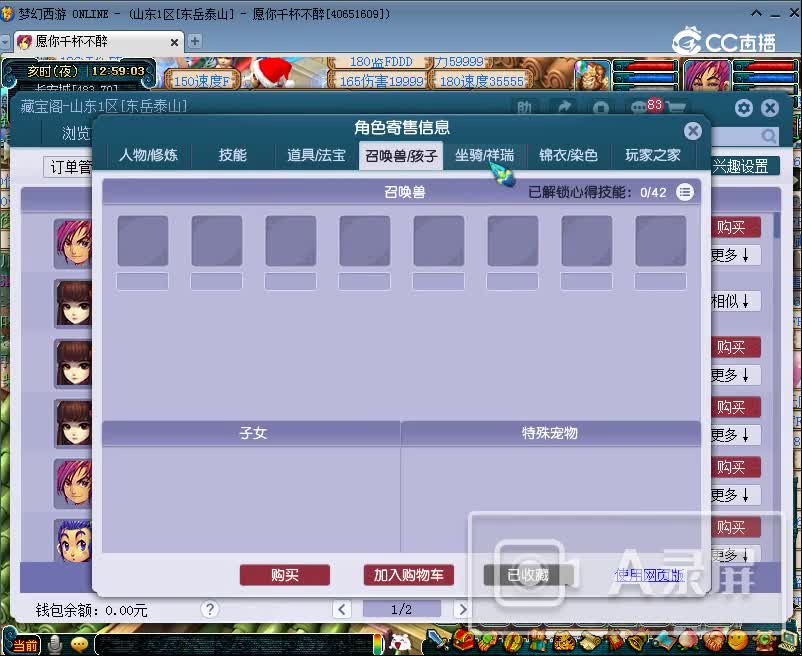Click the 藏宝阁 list scrollbar

pos(776,225)
